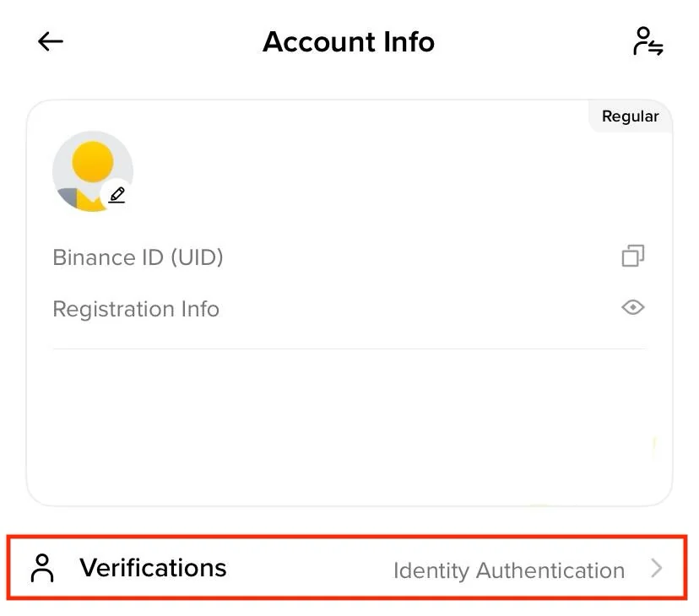Image resolution: width=699 pixels, height=616 pixels.
Task: Open the switch account icon
Action: click(x=648, y=41)
